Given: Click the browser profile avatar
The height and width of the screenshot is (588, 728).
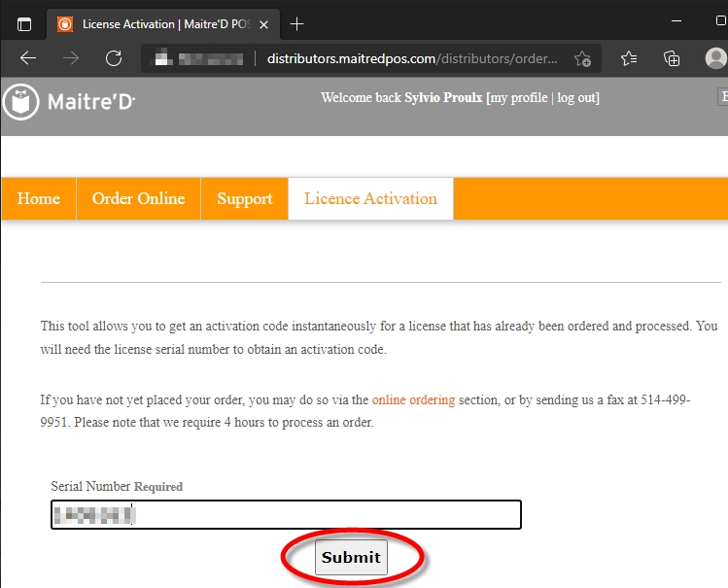Looking at the screenshot, I should tap(715, 58).
